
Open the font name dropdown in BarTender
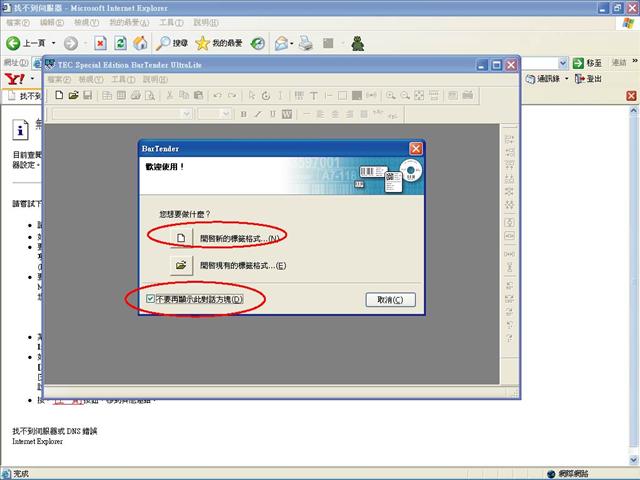tap(187, 113)
